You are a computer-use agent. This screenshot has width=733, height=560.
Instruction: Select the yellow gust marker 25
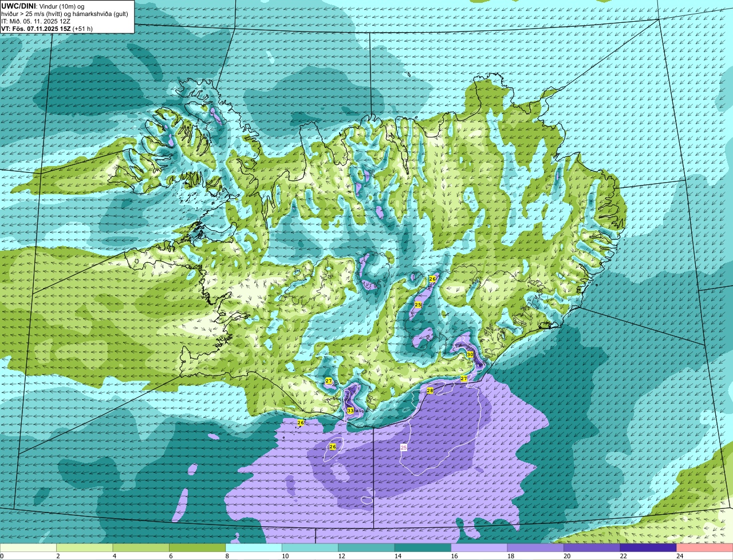(x=418, y=305)
